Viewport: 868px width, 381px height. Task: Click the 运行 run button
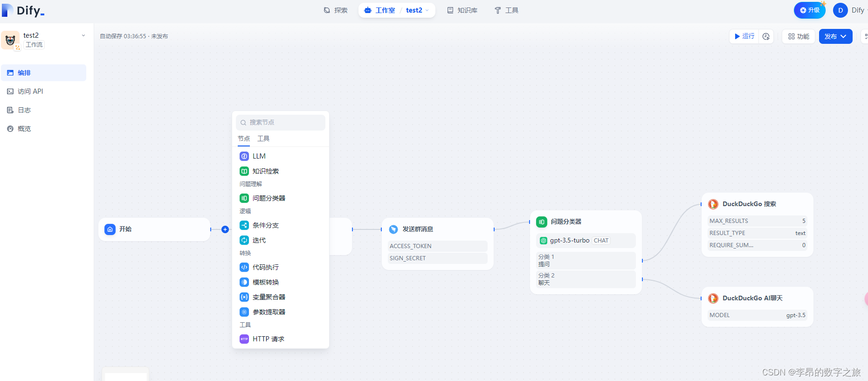[744, 36]
